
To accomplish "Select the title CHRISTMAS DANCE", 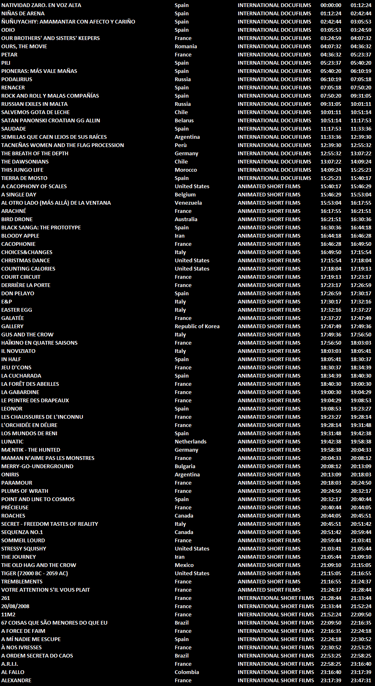I will coord(25,260).
